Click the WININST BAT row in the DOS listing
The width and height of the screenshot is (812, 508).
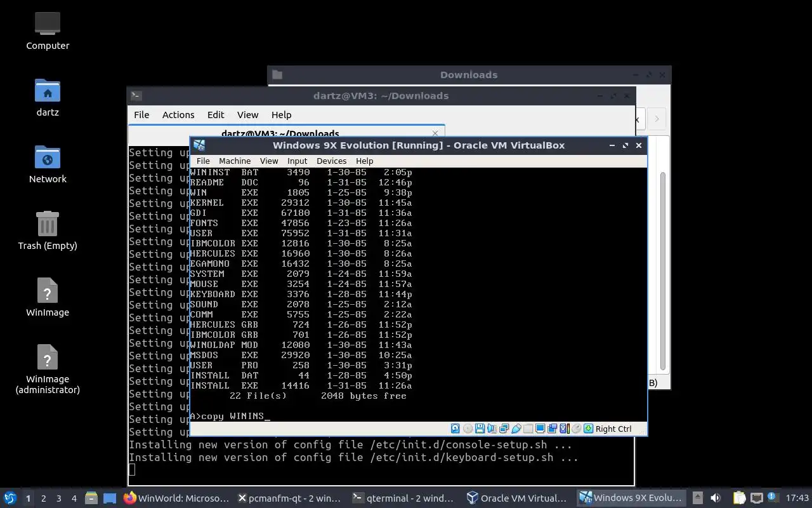point(301,172)
